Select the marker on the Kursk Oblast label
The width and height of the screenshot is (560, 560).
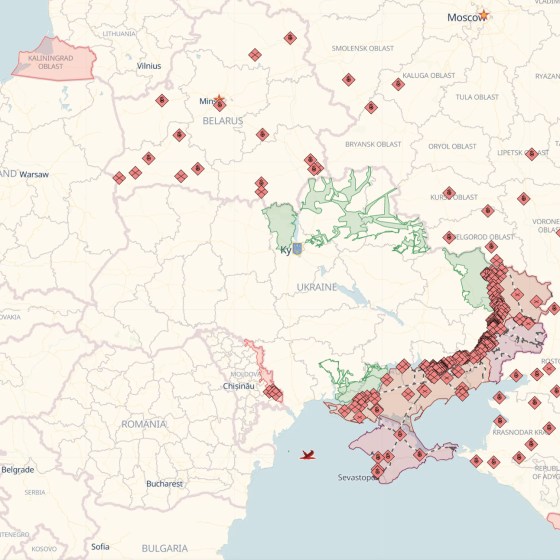[x=449, y=193]
